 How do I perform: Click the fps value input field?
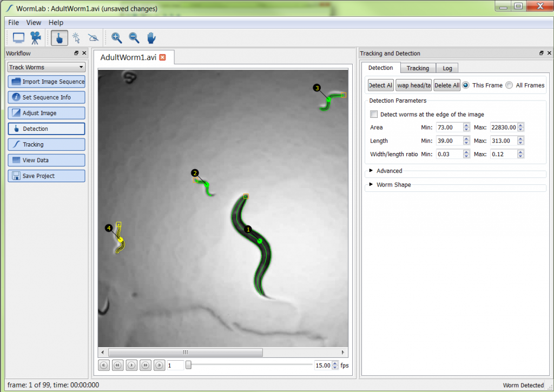point(323,365)
